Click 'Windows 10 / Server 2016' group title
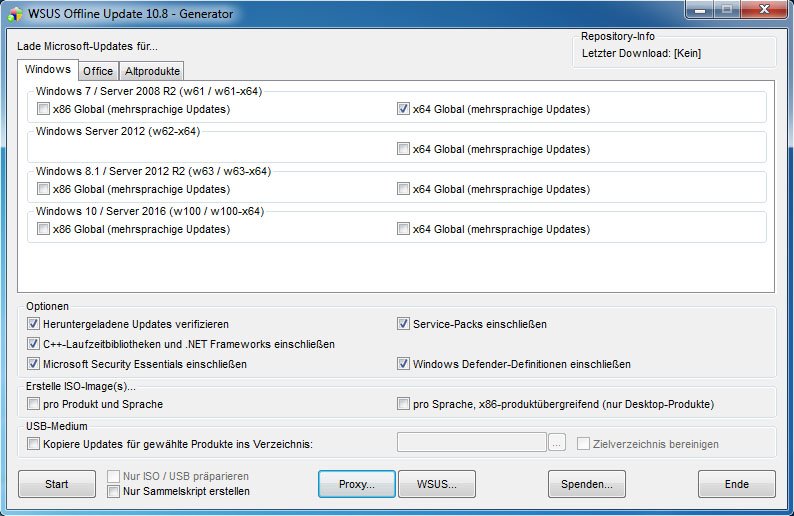This screenshot has height=516, width=794. 150,211
